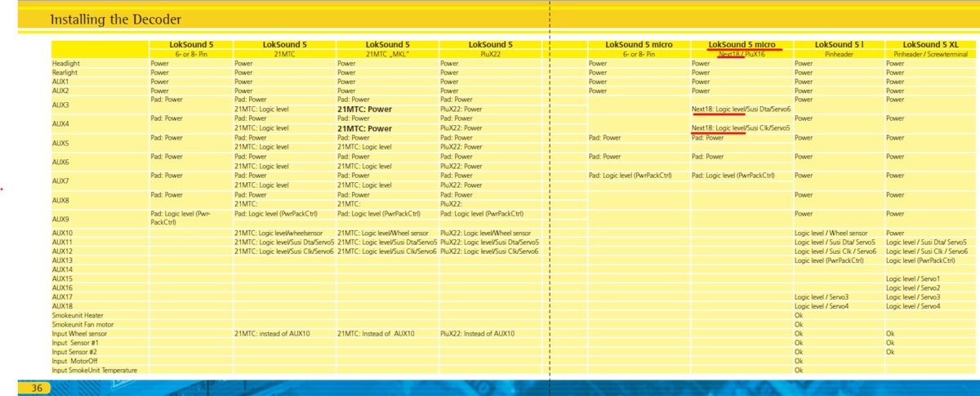The image size is (980, 396).
Task: Click the AUX6 row label
Action: coord(61,162)
